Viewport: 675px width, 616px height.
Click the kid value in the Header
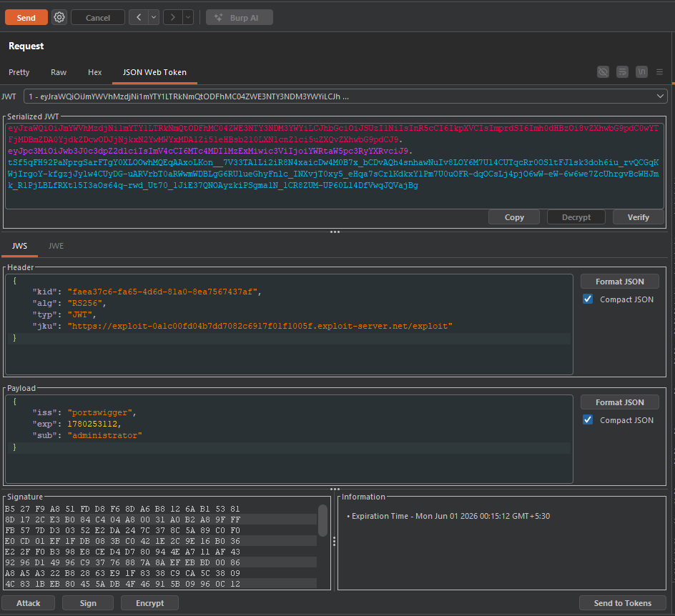[x=162, y=292]
